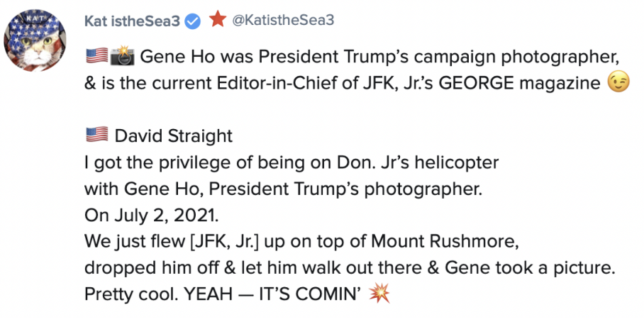Click the camera flash emoji

tap(122, 56)
